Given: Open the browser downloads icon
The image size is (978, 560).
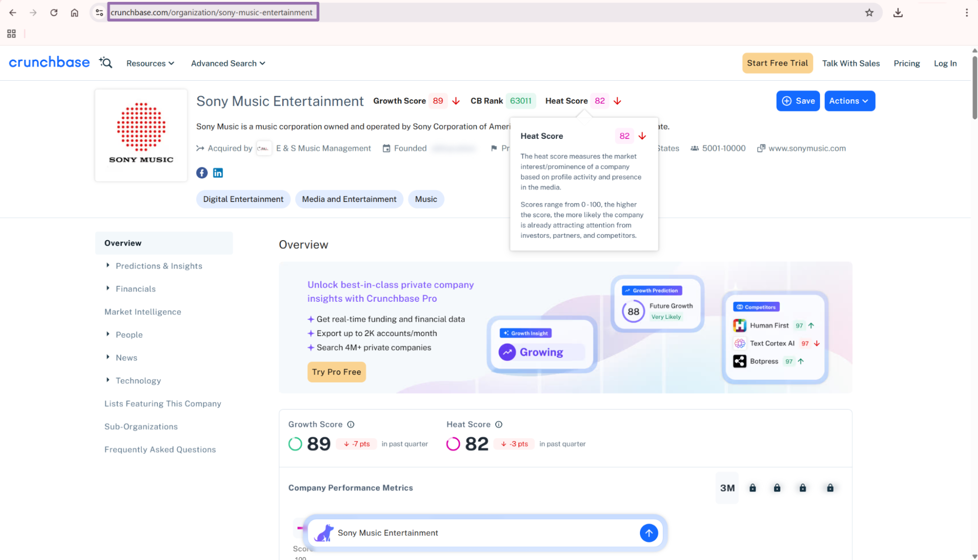Looking at the screenshot, I should 898,13.
